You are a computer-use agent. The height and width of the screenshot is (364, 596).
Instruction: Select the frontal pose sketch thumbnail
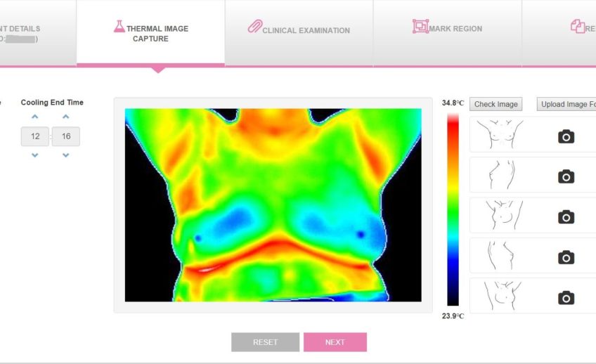(498, 134)
